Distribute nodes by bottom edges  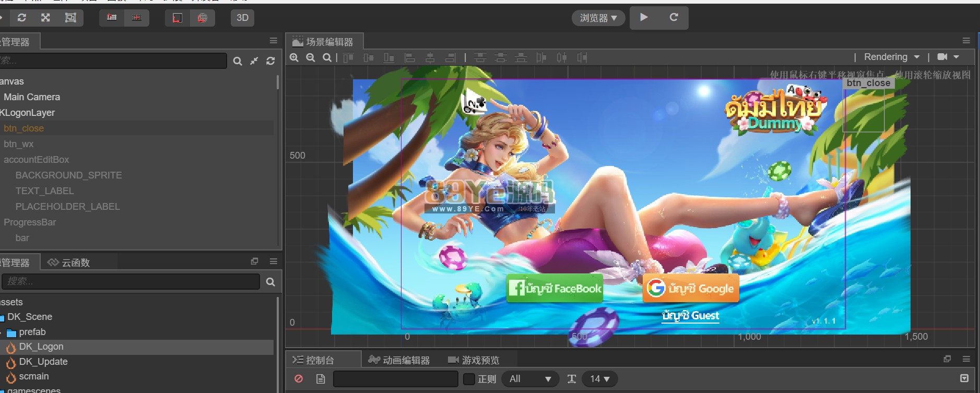[521, 57]
